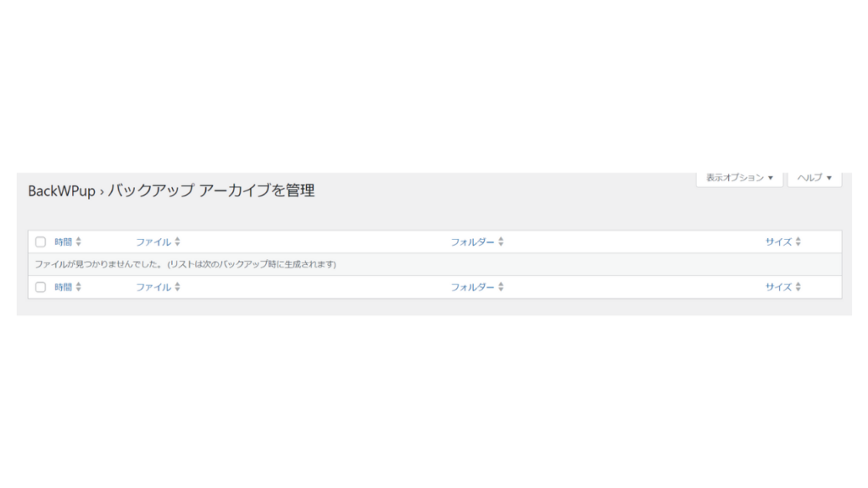Sort backups by clicking the 時間 column link

(63, 241)
